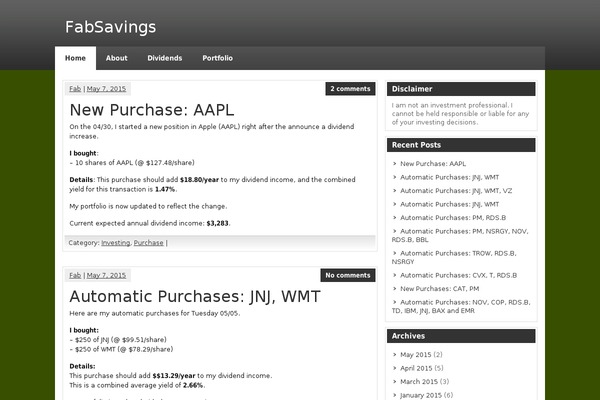Screen dimensions: 600x400
Task: Open recent post Automatic Purchases: CVX, T, RDS.B
Action: click(x=458, y=275)
